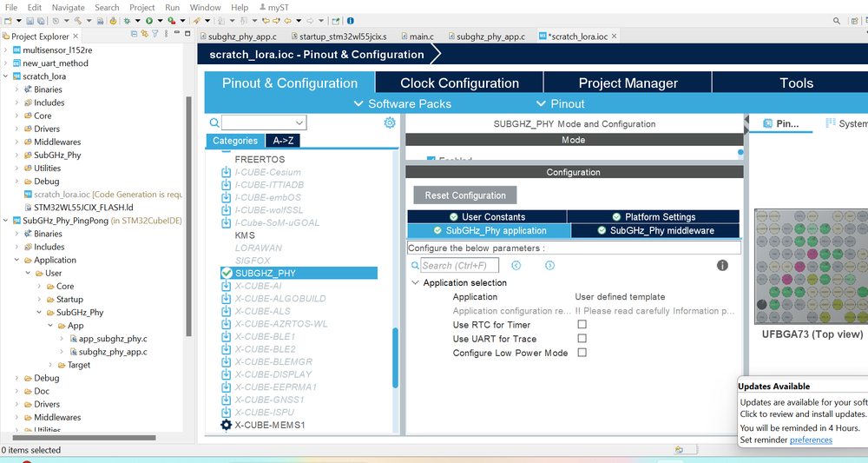Viewport: 868px width, 463px height.
Task: Click the categories list vertical scrollbar
Action: [x=395, y=358]
